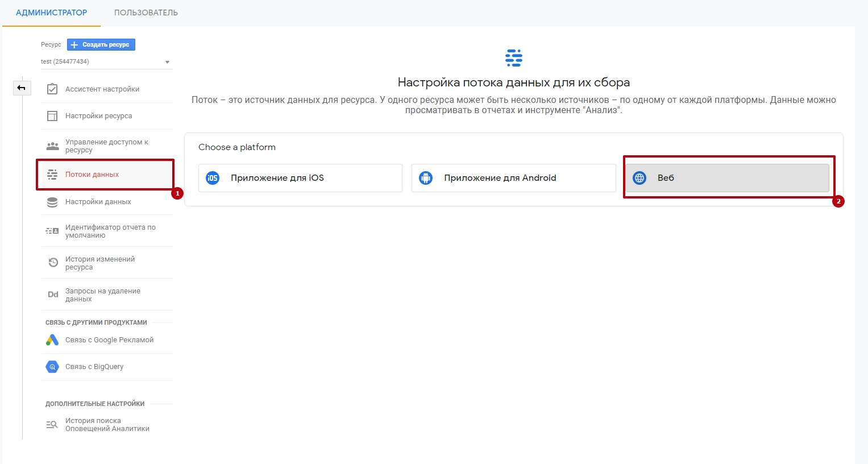
Task: Click the История изменений history icon
Action: (53, 263)
